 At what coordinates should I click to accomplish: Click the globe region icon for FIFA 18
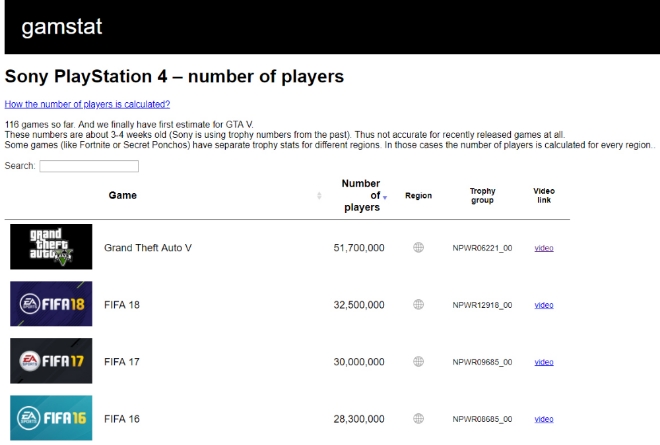click(x=418, y=304)
